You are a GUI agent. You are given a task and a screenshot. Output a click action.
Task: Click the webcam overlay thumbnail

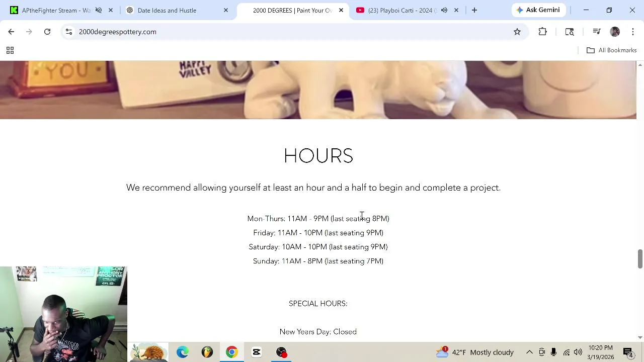click(63, 314)
